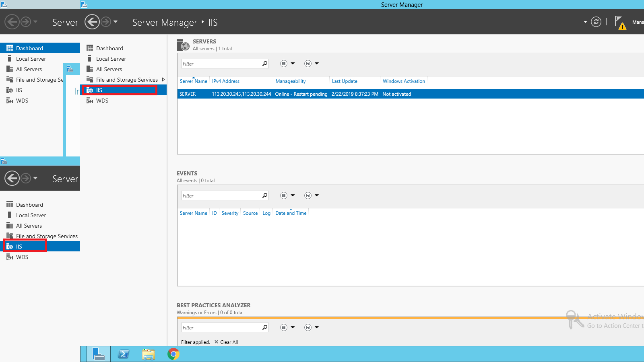Sort servers by Windows Activation column
This screenshot has height=362, width=644.
tap(403, 81)
